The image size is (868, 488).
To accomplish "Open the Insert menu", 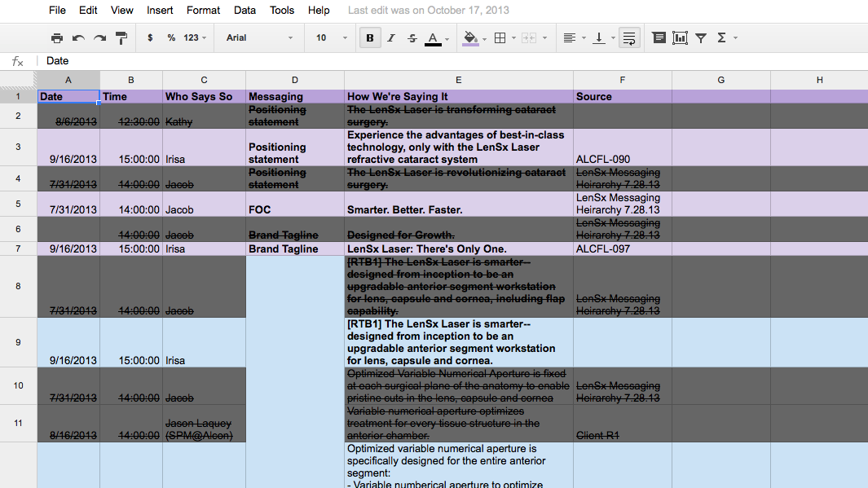I will tap(160, 11).
